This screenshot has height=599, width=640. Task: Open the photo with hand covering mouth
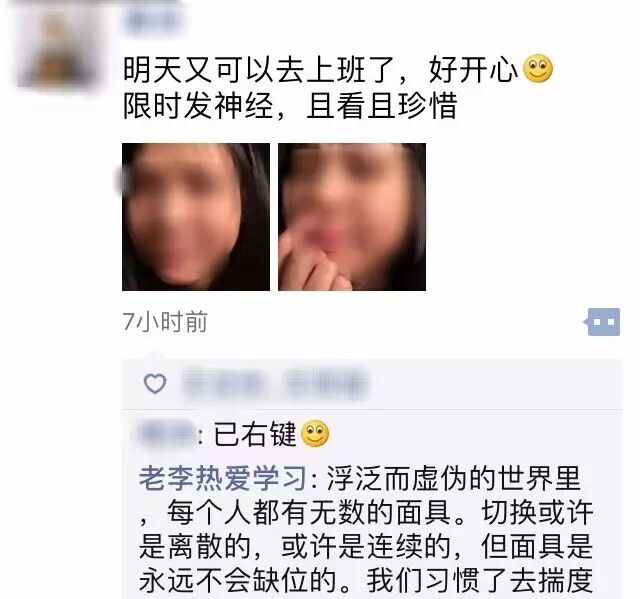[x=352, y=217]
